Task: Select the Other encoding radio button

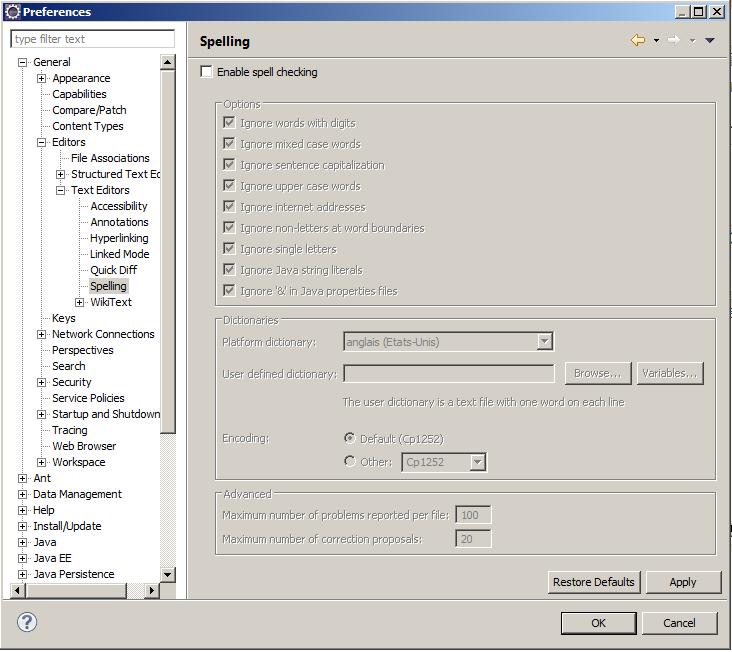Action: point(349,461)
